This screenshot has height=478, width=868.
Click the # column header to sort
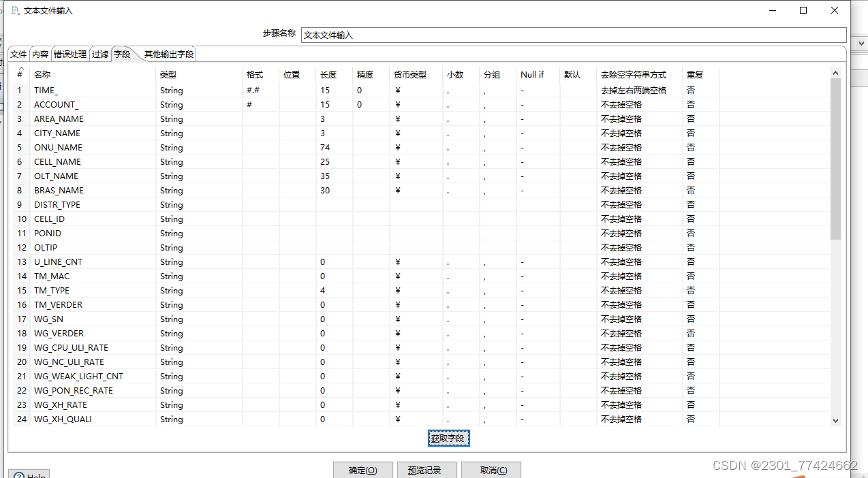click(x=18, y=74)
